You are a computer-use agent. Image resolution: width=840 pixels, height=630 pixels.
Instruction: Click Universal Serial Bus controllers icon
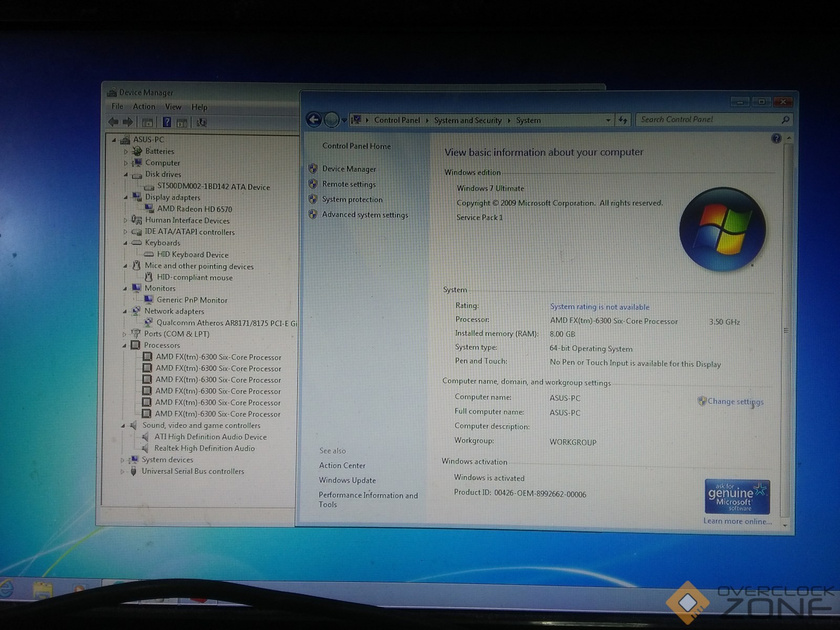133,471
